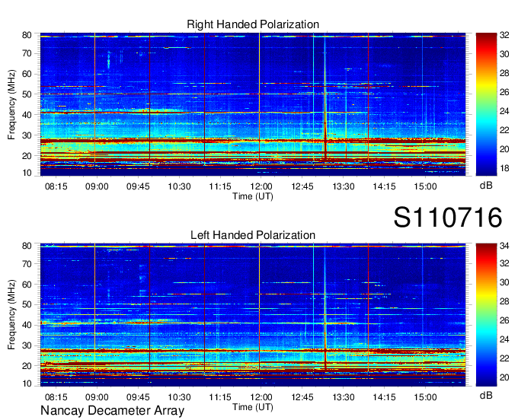Screen dimensions: 518x420
Task: Click the 80 frequency tick of Left Handed plot
Action: pos(27,246)
